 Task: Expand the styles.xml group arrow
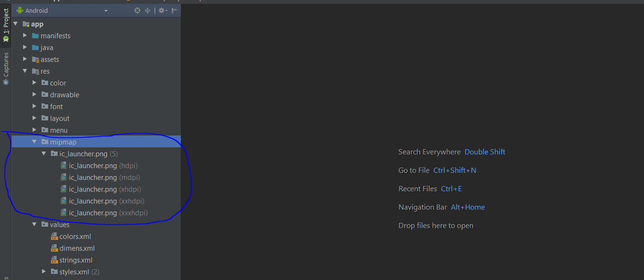coord(44,272)
